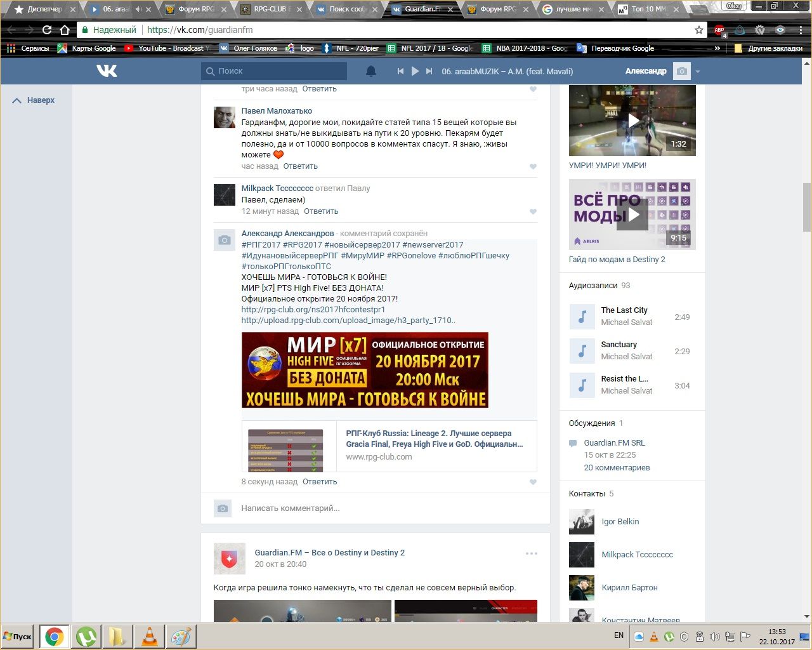Switch the EN input language indicator
The height and width of the screenshot is (650, 812).
[619, 635]
